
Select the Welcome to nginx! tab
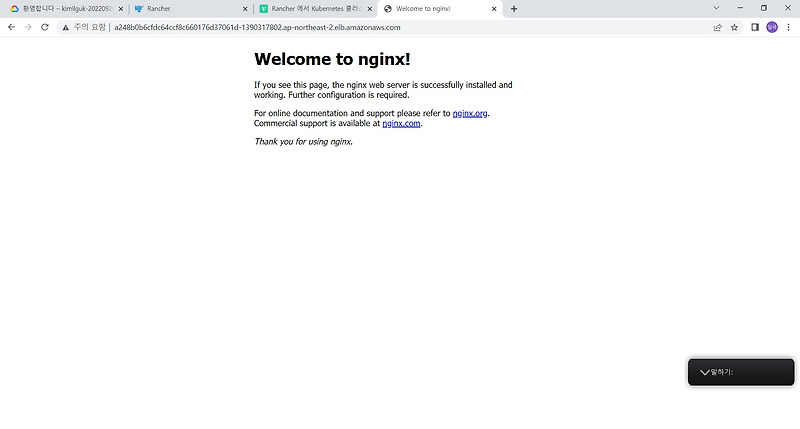tap(440, 9)
